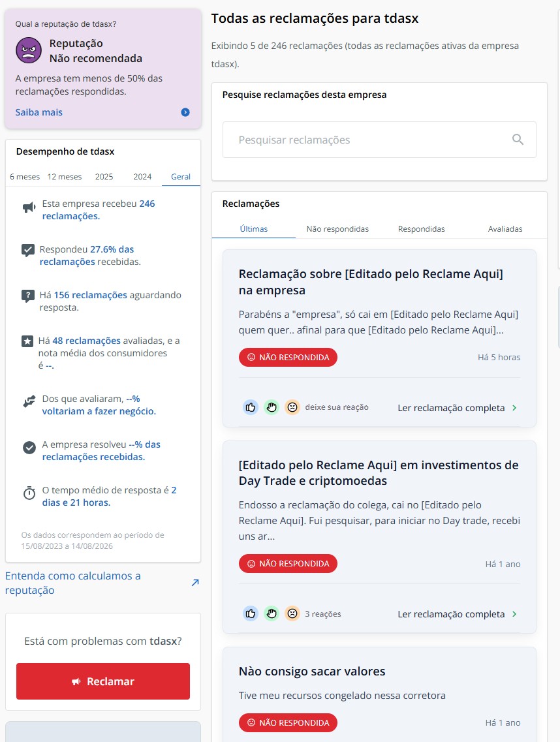Click the 156 reclamações link text

tap(91, 295)
